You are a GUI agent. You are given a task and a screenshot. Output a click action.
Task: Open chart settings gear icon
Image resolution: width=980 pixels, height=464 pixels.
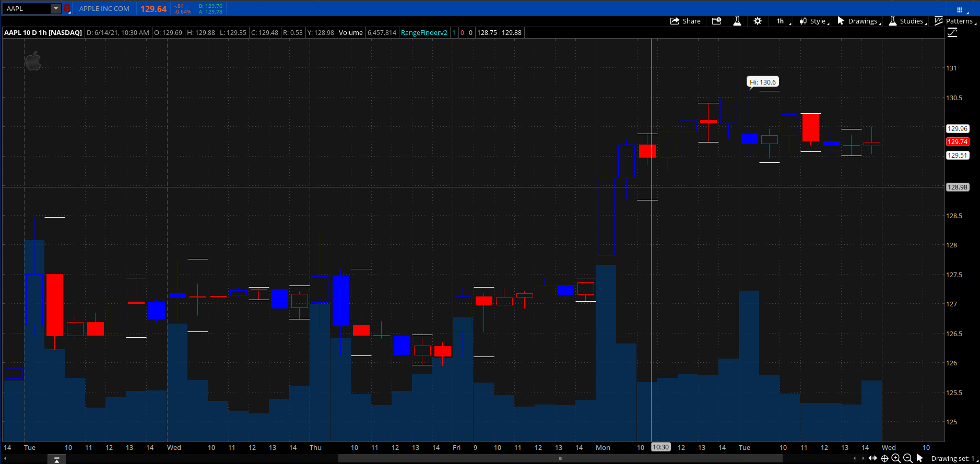point(758,21)
